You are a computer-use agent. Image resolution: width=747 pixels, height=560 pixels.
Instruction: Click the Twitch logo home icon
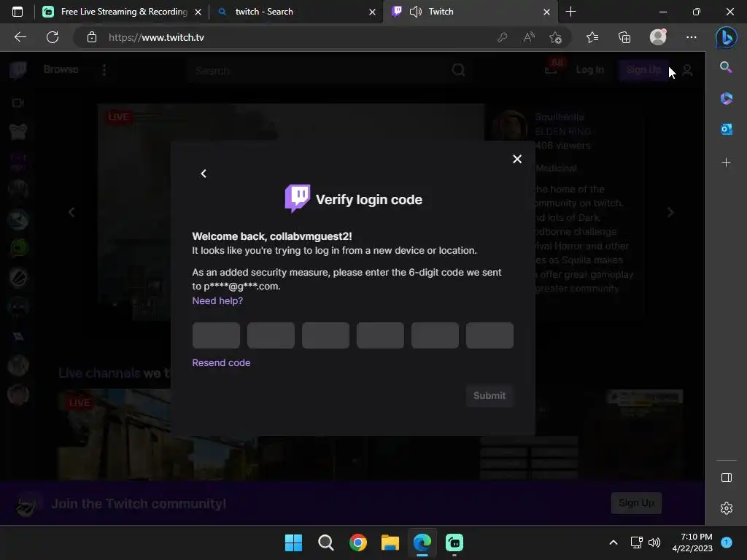pos(18,70)
